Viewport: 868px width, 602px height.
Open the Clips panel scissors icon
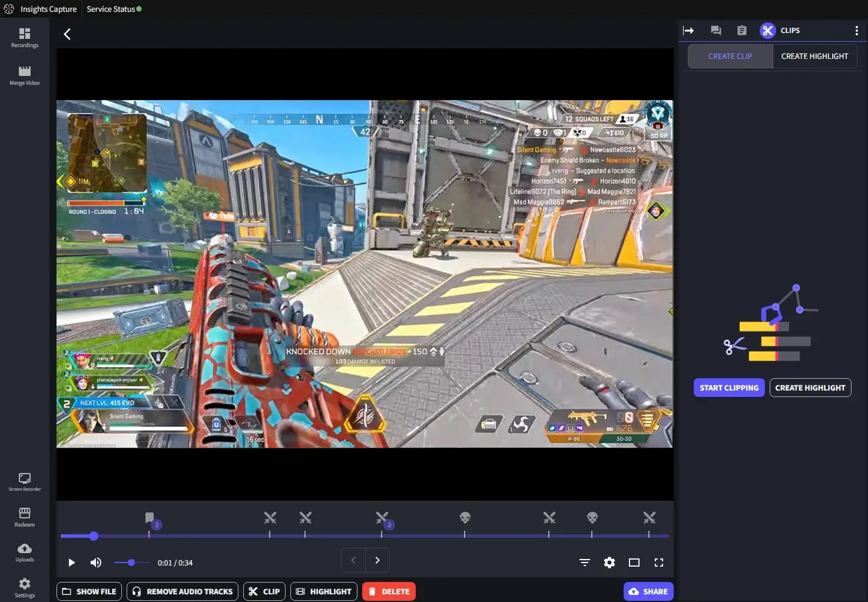point(767,30)
